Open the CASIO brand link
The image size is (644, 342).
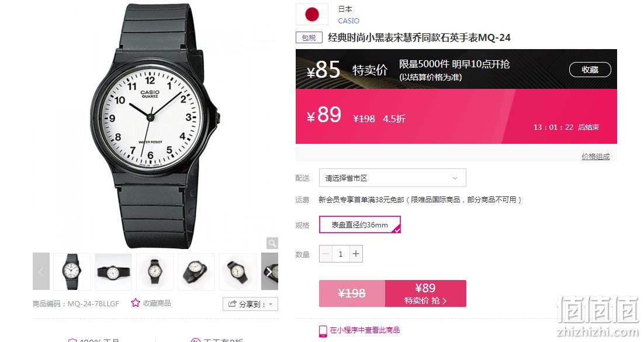[x=349, y=20]
